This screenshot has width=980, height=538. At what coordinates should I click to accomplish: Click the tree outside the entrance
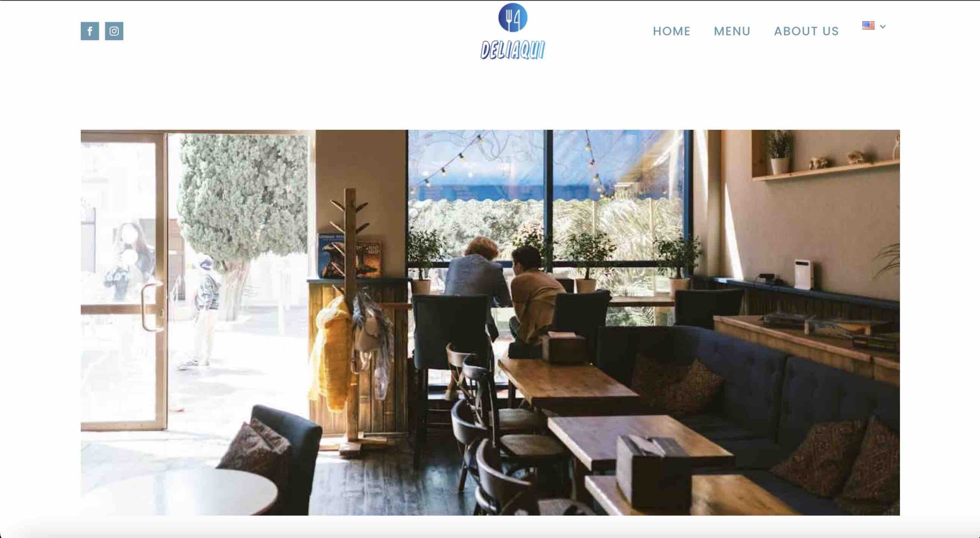pos(243,214)
